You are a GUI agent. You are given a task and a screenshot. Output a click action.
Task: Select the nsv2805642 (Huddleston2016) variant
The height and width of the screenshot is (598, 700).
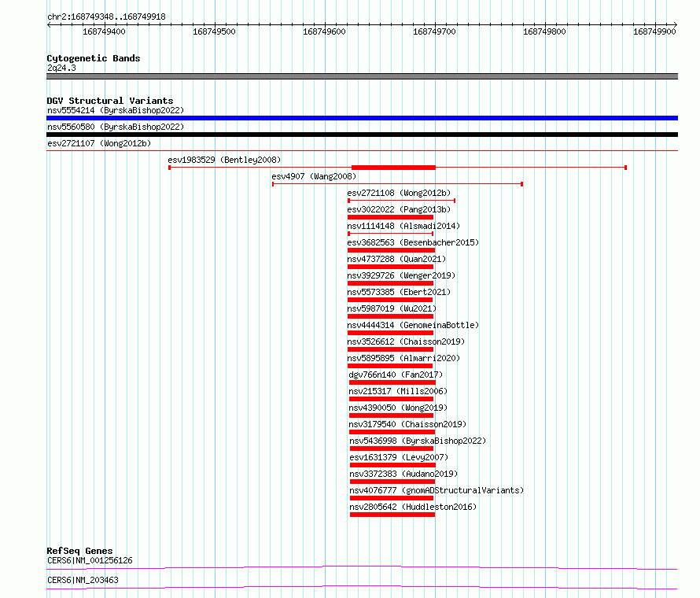click(391, 515)
